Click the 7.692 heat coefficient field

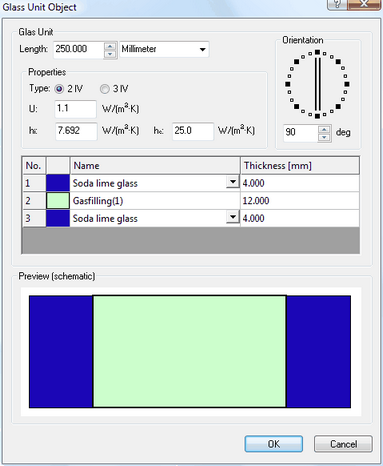[x=76, y=131]
